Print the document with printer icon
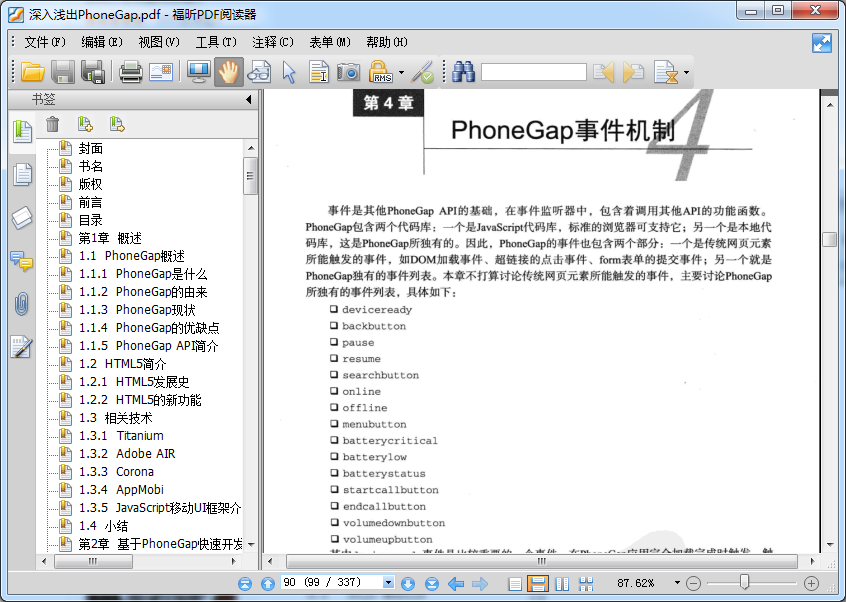This screenshot has height=602, width=846. click(130, 72)
